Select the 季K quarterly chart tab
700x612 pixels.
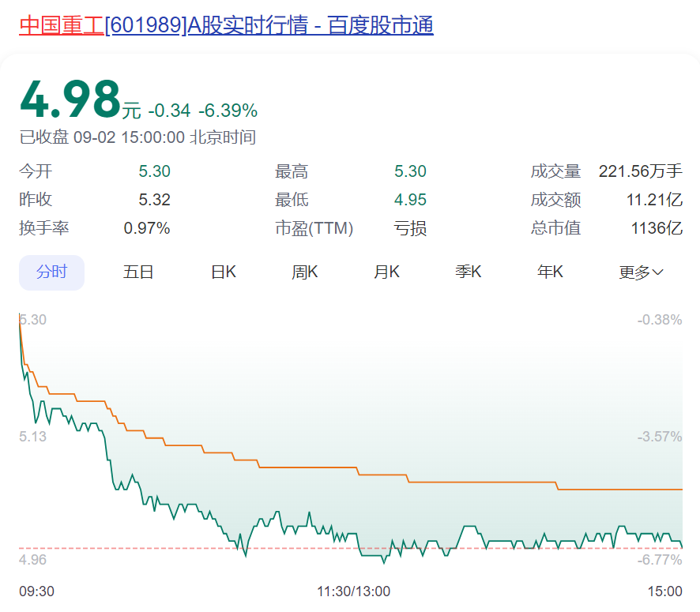click(468, 271)
